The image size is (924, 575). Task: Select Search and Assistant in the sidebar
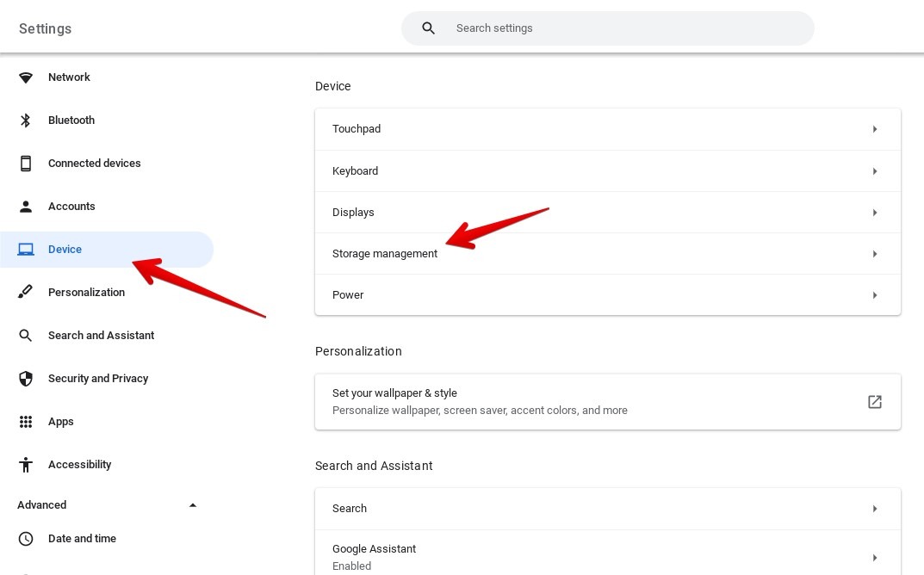pyautogui.click(x=101, y=335)
